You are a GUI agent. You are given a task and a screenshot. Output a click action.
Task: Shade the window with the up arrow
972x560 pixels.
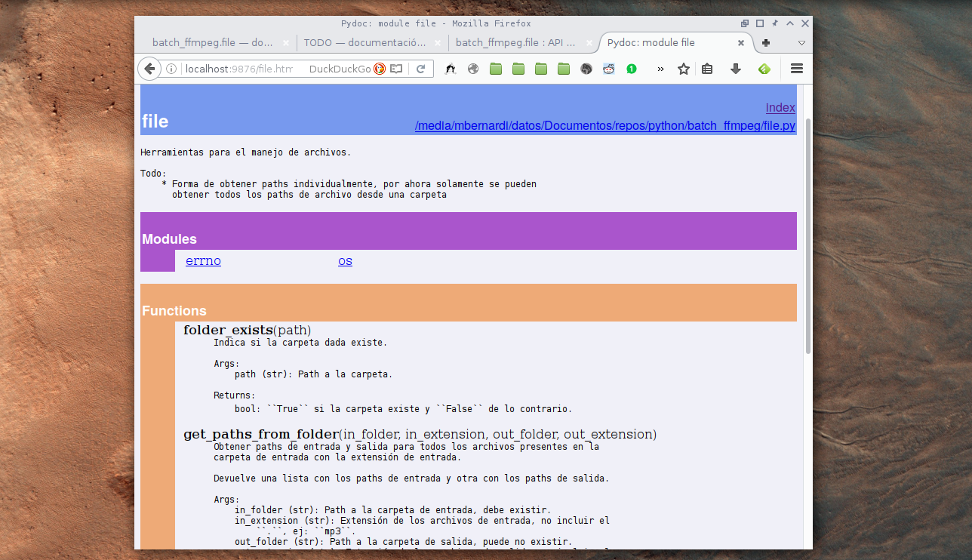[789, 23]
